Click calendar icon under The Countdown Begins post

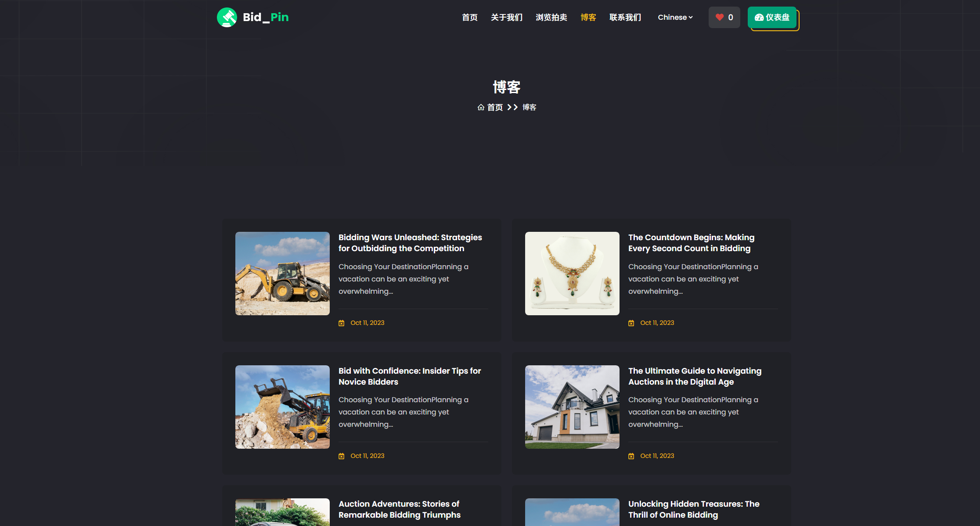click(x=631, y=323)
